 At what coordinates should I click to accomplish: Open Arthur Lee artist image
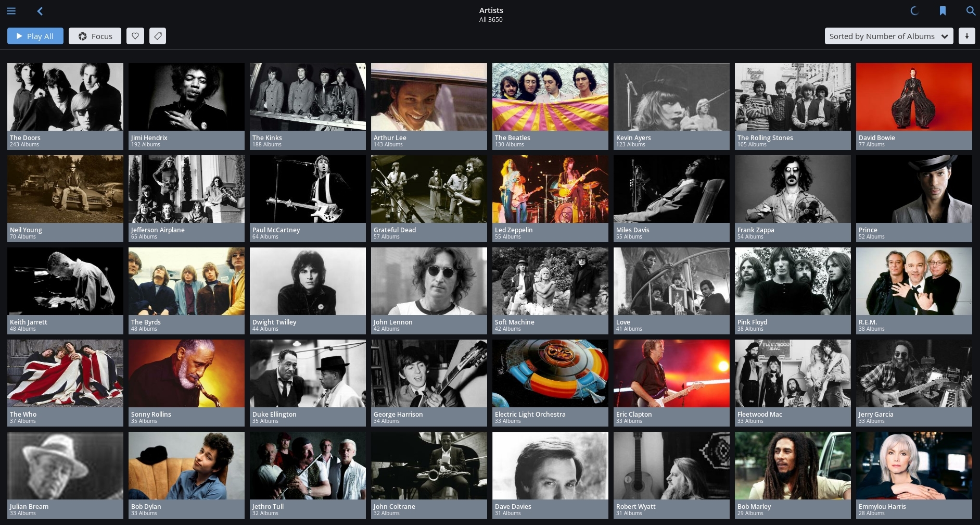pos(429,97)
